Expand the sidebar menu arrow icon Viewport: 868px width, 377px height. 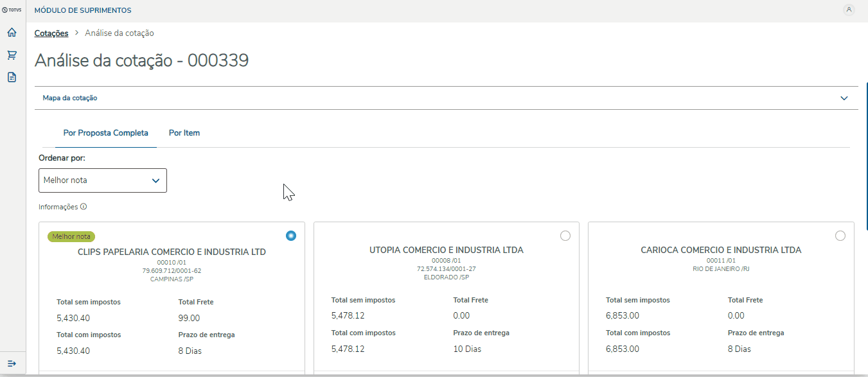click(x=12, y=364)
